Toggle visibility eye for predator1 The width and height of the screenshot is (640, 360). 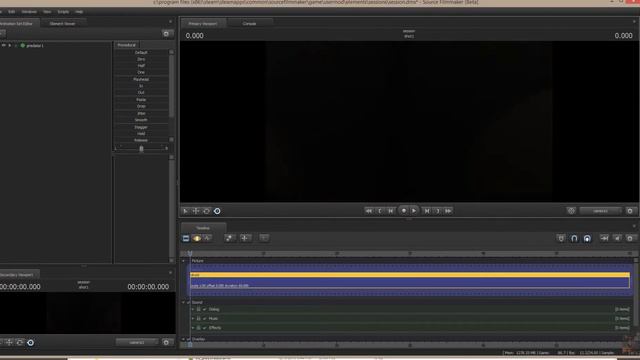coord(4,46)
